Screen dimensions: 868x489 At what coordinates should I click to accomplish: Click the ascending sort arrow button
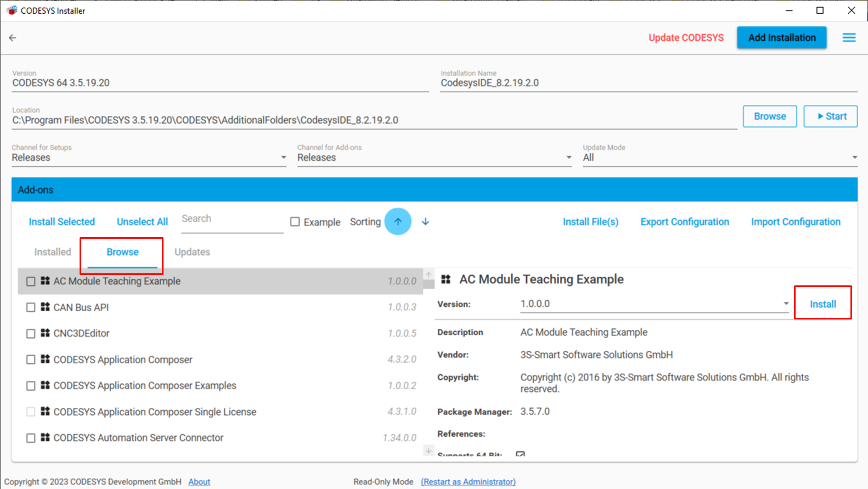tap(398, 222)
